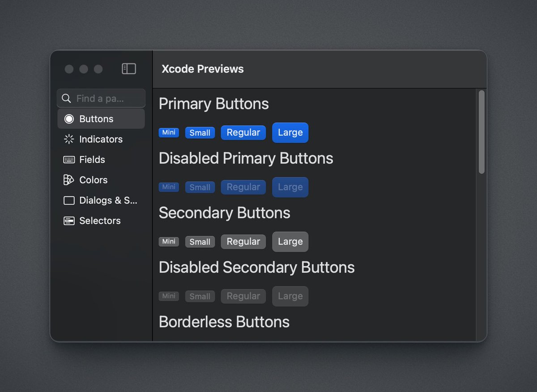Image resolution: width=537 pixels, height=392 pixels.
Task: Click the primary blue Regular button
Action: coord(243,132)
